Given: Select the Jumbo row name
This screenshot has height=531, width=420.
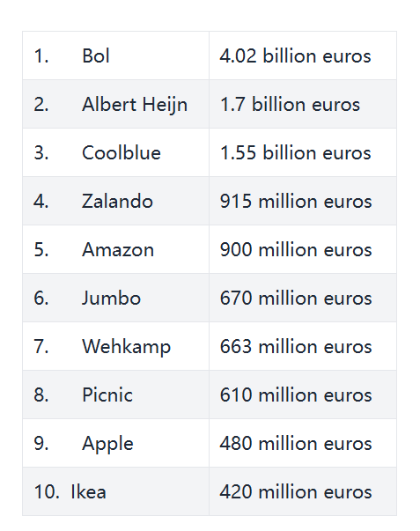Looking at the screenshot, I should click(x=115, y=298).
